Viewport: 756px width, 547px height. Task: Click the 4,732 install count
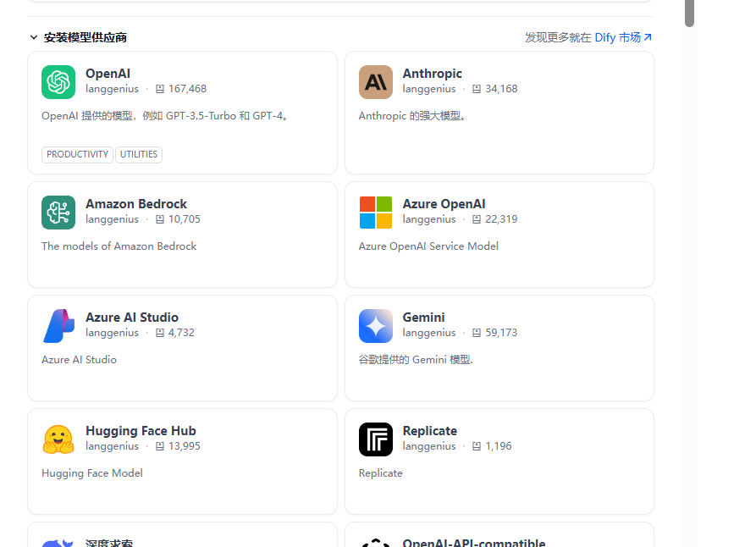click(181, 333)
